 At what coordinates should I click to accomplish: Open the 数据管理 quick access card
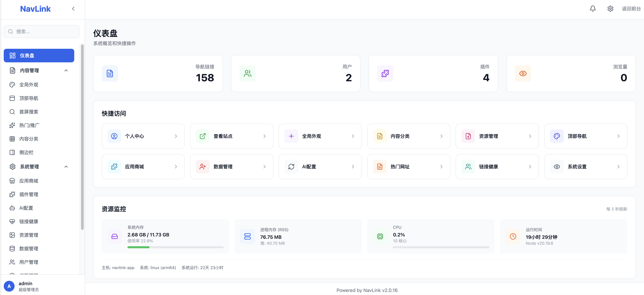click(232, 167)
